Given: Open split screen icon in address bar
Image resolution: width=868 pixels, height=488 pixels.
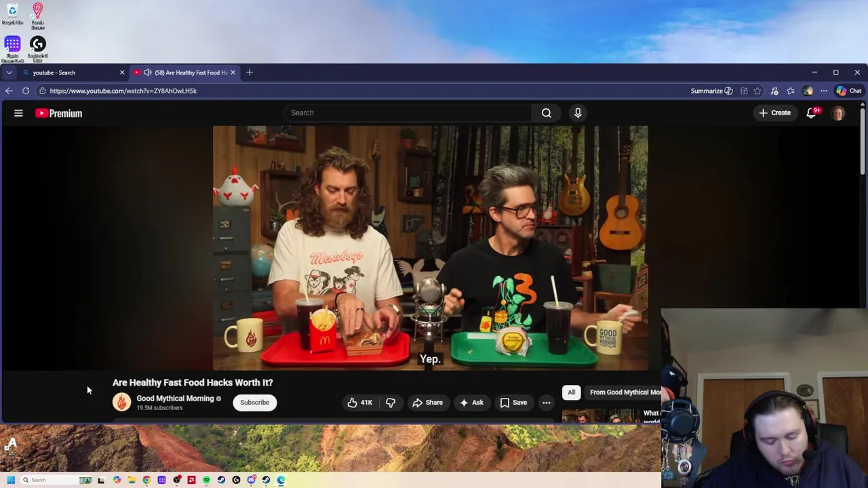Looking at the screenshot, I should pyautogui.click(x=744, y=91).
